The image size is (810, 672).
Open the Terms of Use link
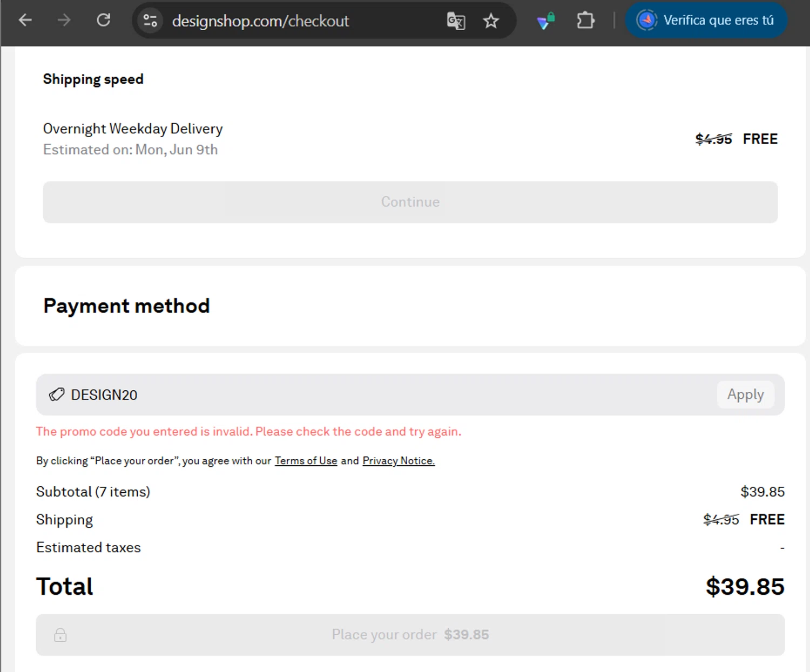[x=306, y=460]
